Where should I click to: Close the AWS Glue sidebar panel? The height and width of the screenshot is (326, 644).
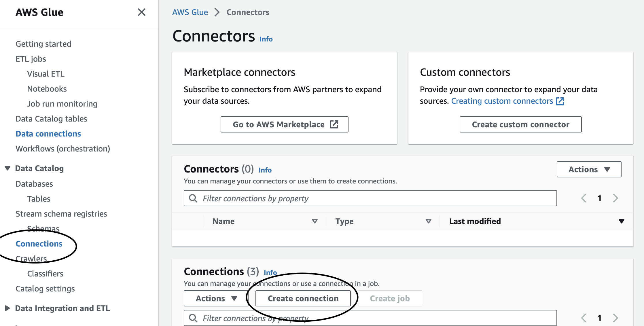coord(141,12)
